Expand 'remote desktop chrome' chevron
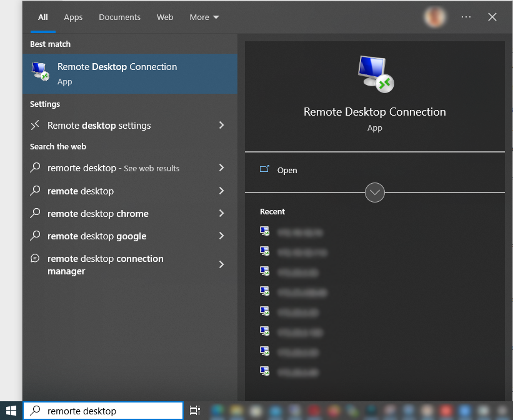 coord(221,213)
